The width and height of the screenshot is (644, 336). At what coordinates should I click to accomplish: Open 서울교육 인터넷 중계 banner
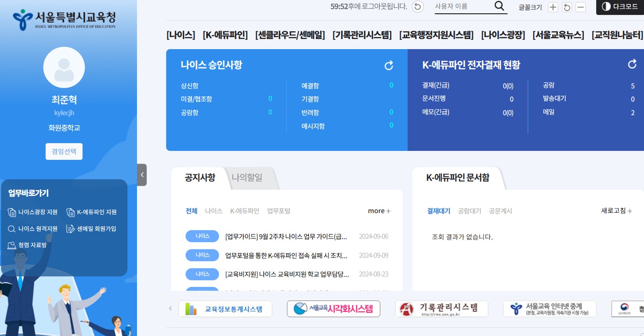click(x=550, y=309)
